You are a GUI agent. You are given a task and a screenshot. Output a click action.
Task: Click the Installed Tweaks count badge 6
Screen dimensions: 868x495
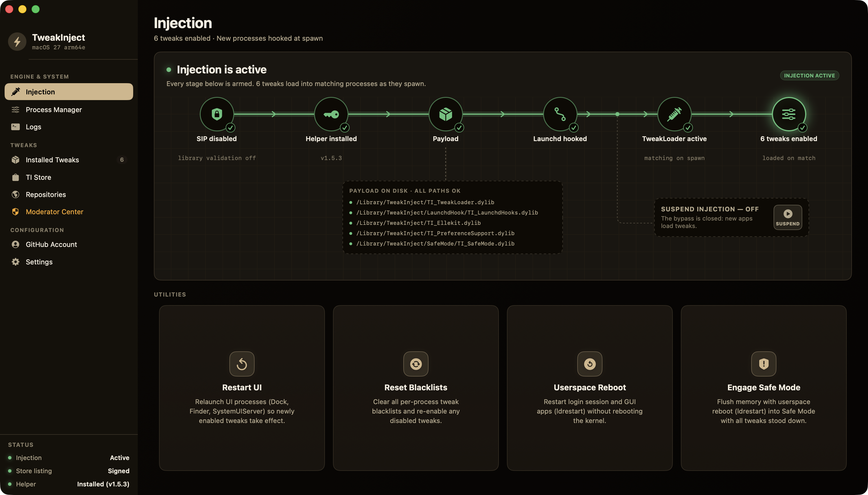(x=122, y=160)
